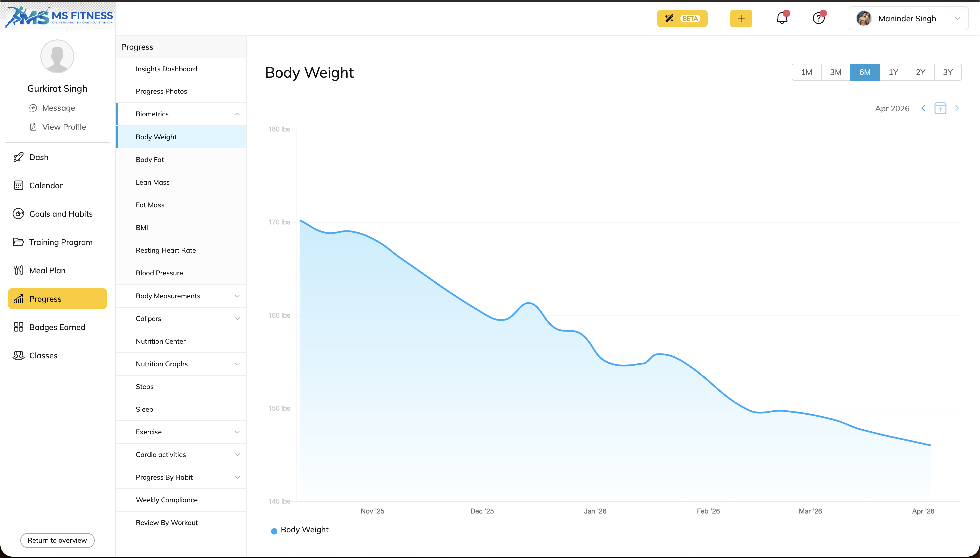Open the help question mark icon

tap(818, 18)
